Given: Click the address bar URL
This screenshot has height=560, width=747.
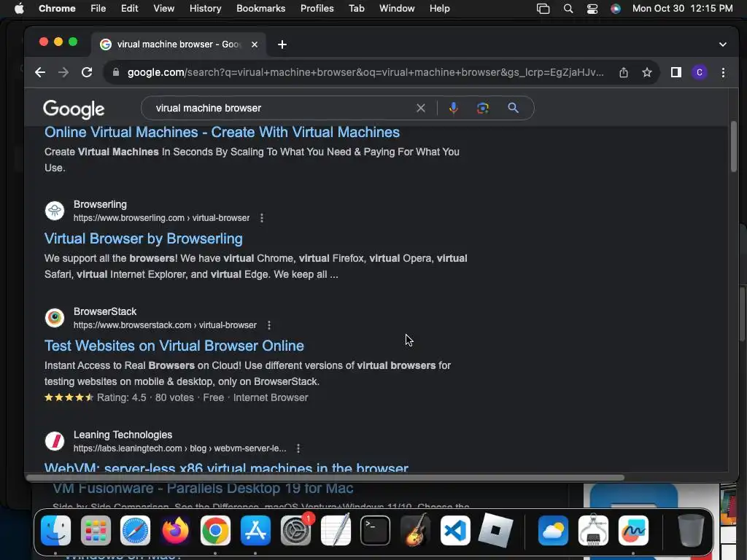Looking at the screenshot, I should pyautogui.click(x=365, y=72).
